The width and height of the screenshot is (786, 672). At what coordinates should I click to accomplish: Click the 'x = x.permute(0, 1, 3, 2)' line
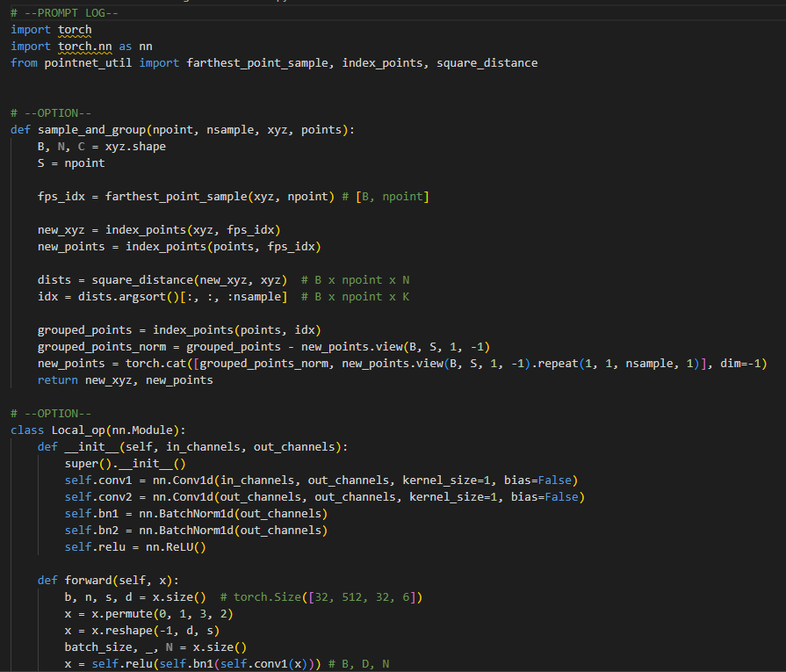[x=149, y=614]
